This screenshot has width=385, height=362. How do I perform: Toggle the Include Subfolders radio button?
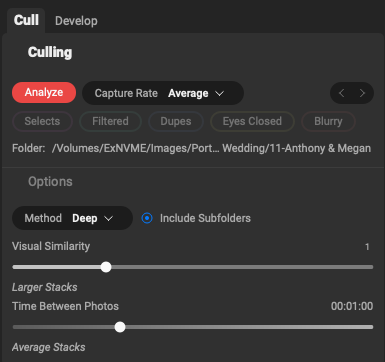point(147,218)
